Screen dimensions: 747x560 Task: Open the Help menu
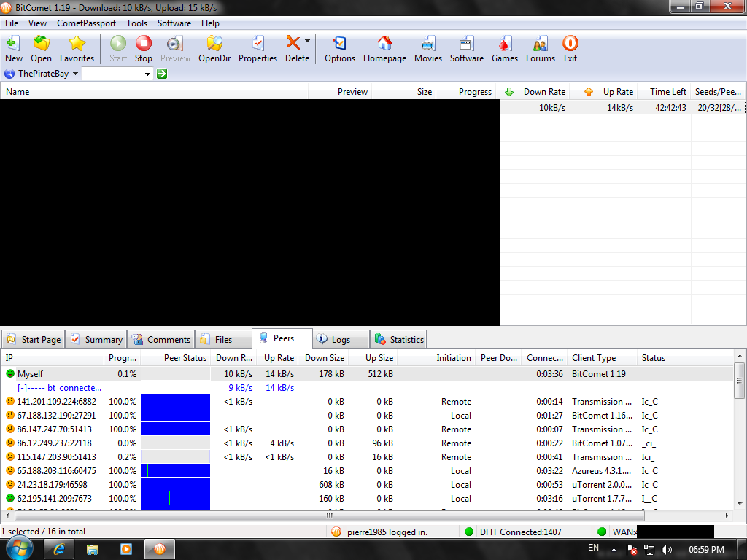[210, 23]
